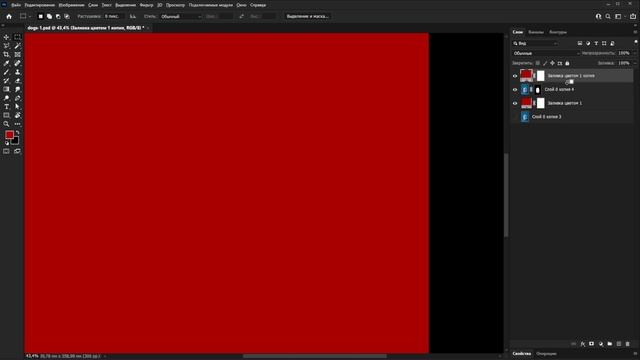Select the black layer mask thumbnail
The width and height of the screenshot is (640, 360).
click(538, 90)
